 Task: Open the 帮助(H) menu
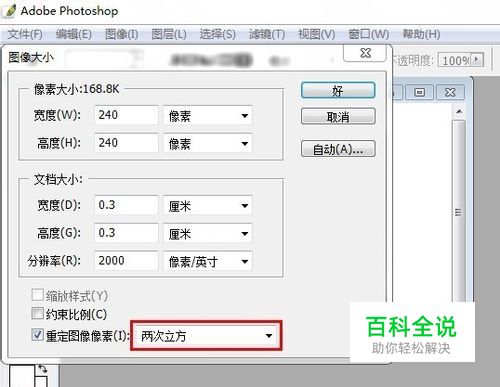tap(421, 34)
